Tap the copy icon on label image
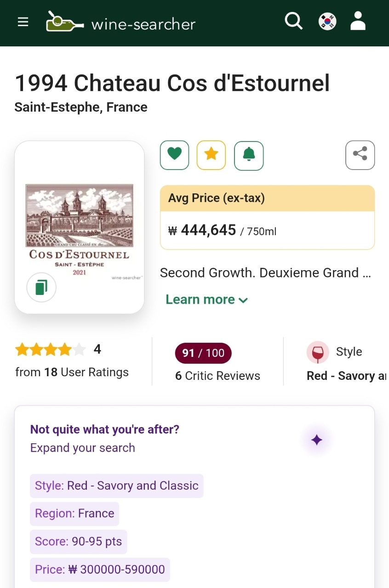Screen dimensions: 389x588 point(41,287)
